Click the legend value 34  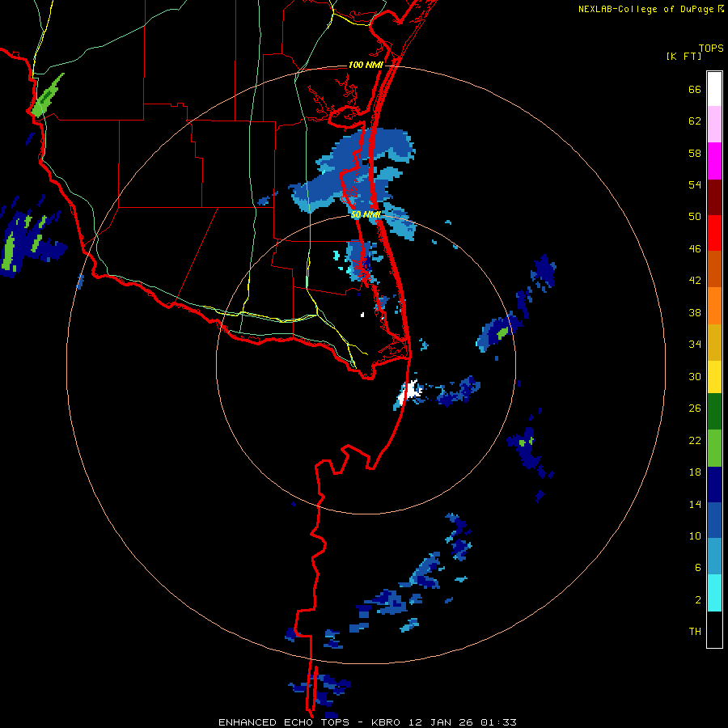[x=695, y=344]
